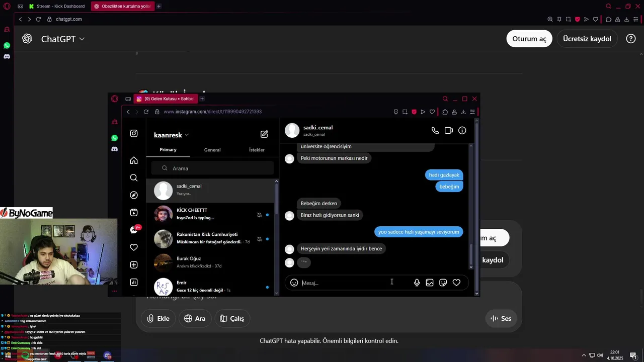Open Instagram notifications heart in sidebar

134,247
